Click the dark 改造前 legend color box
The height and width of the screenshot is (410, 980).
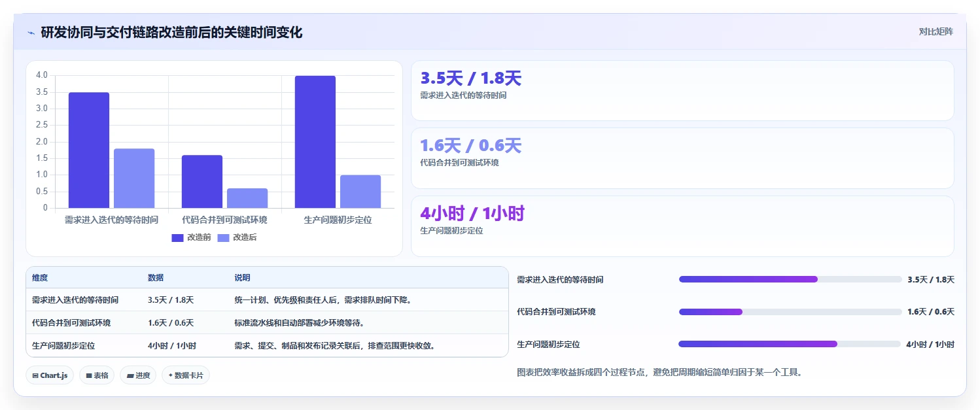pyautogui.click(x=178, y=238)
